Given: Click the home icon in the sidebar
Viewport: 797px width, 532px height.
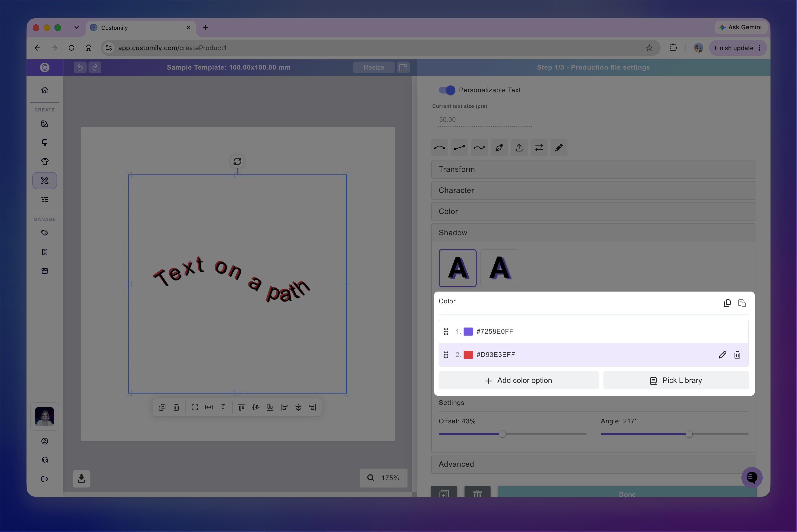Looking at the screenshot, I should [45, 90].
